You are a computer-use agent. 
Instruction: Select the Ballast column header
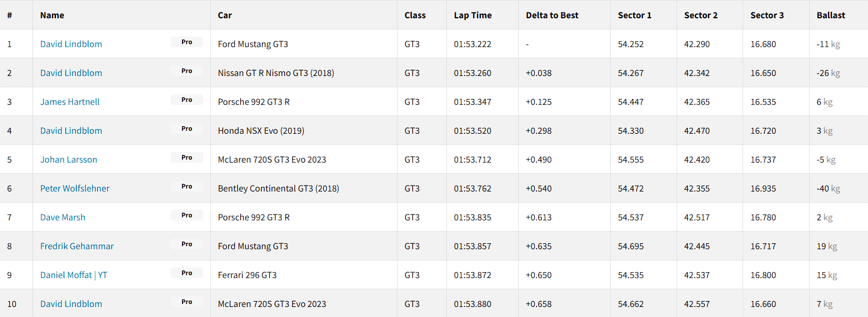pos(831,15)
